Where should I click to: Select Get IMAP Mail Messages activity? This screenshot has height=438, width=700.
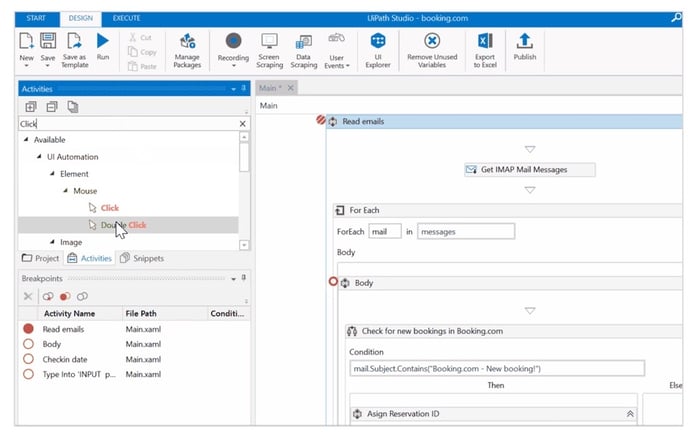[529, 170]
